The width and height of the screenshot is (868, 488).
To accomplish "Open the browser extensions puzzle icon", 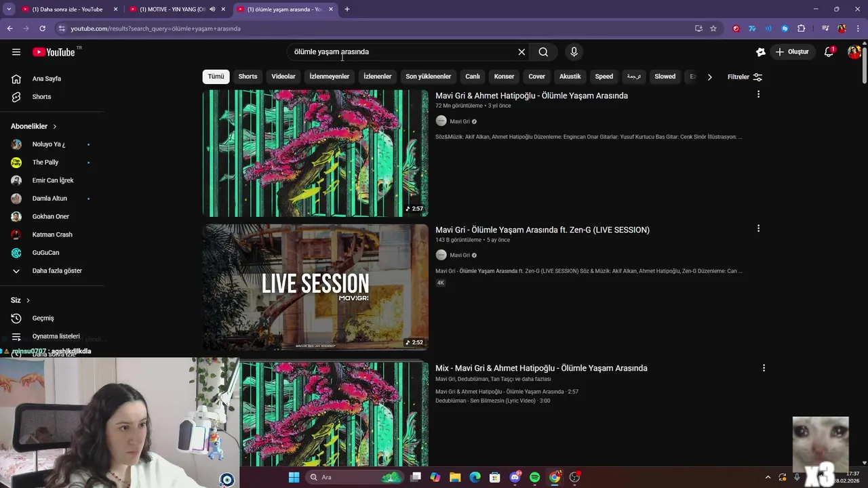I will click(801, 28).
